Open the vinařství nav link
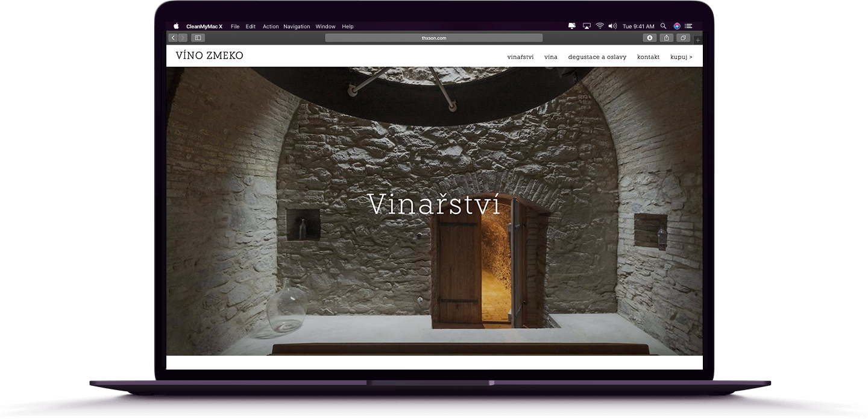The height and width of the screenshot is (419, 868). coord(520,57)
